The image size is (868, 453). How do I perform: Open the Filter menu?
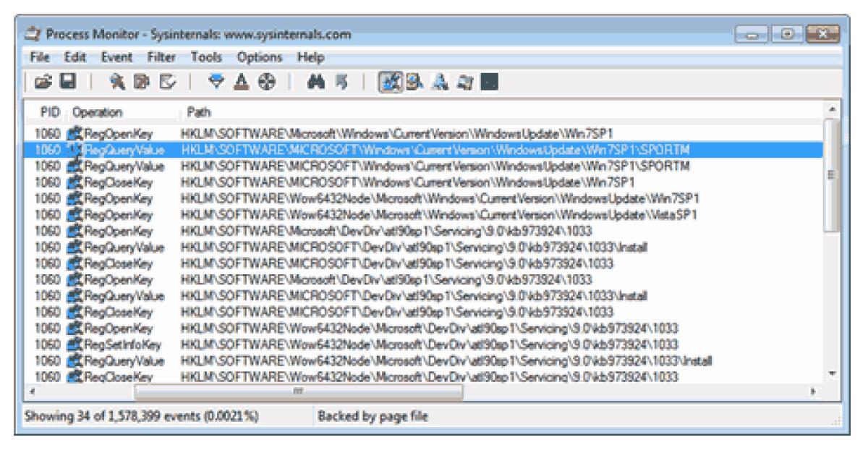(x=161, y=57)
